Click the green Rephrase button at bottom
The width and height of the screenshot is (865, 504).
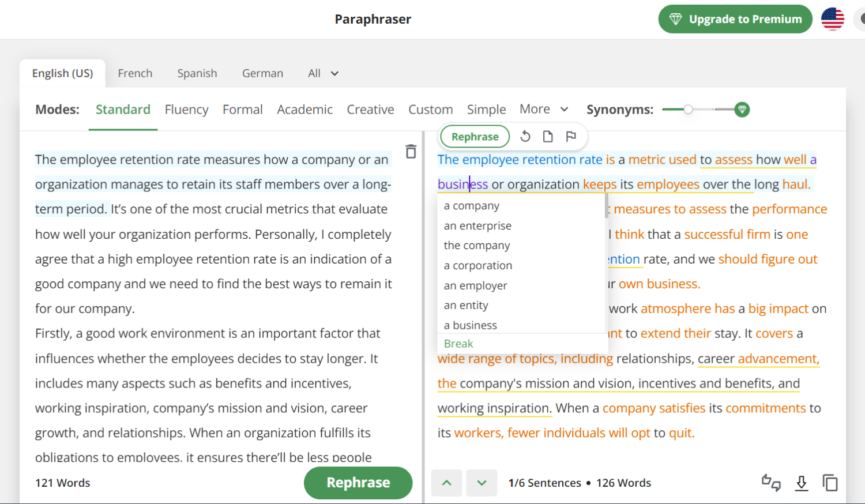pyautogui.click(x=358, y=483)
